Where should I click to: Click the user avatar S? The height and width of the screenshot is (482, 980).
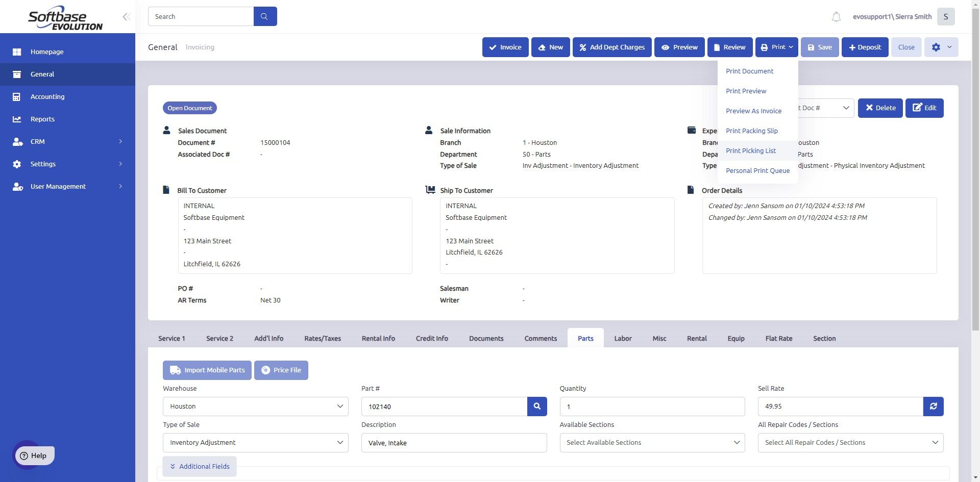(x=946, y=17)
